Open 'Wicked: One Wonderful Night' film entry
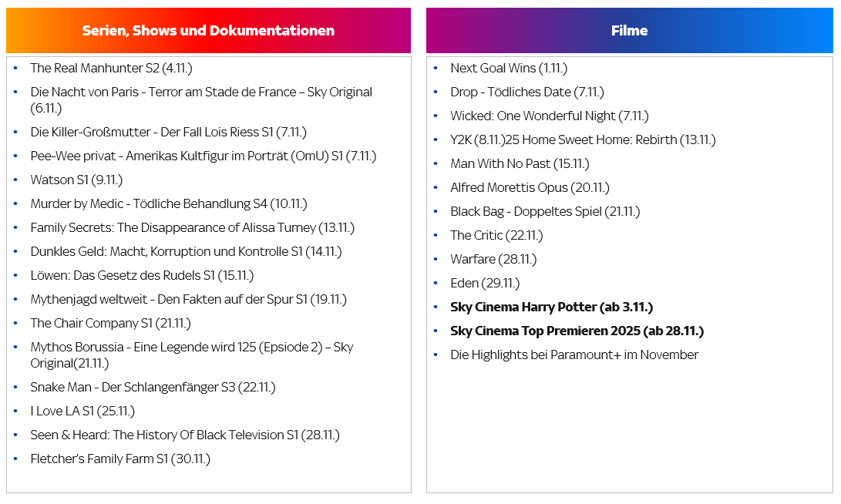 tap(549, 116)
